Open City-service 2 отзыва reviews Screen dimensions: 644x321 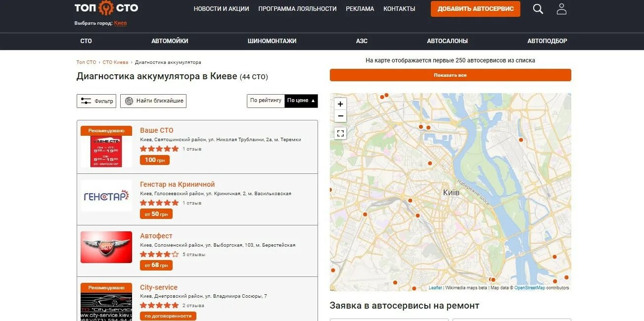(x=193, y=306)
